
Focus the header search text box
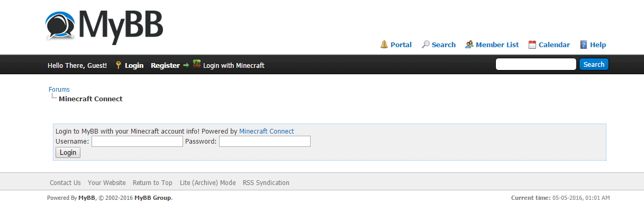(536, 64)
